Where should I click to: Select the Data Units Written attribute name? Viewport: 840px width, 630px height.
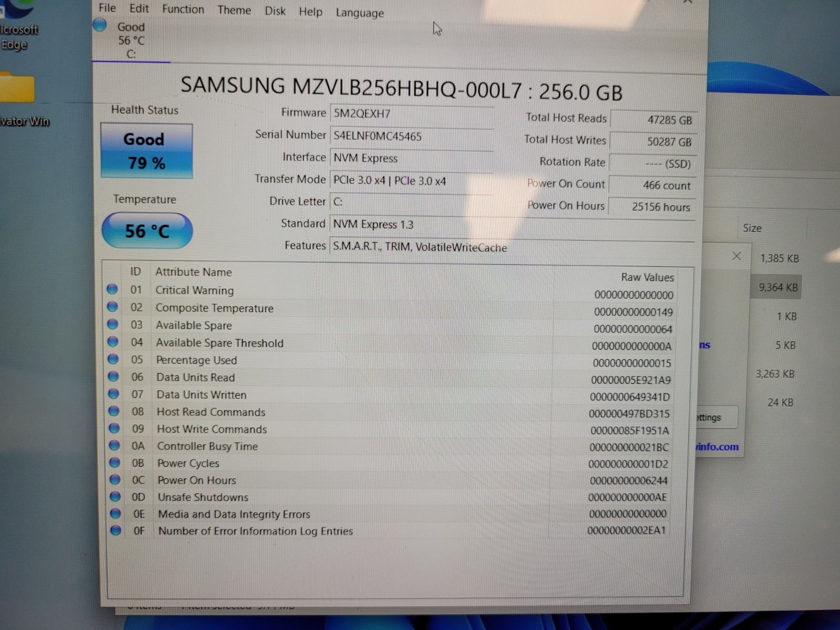(x=201, y=395)
